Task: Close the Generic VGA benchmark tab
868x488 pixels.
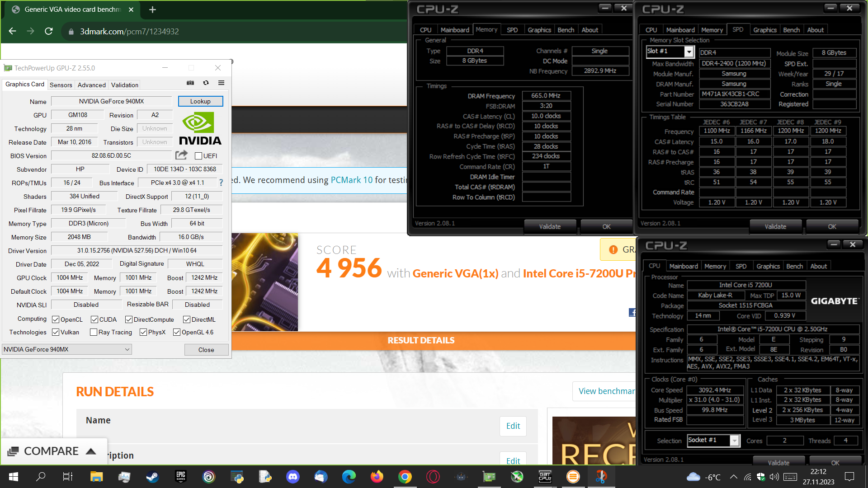Action: point(131,9)
